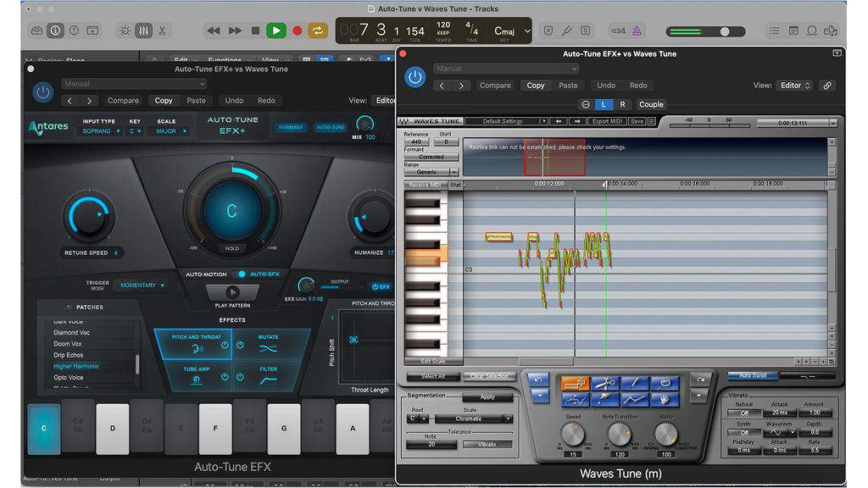Open the Default Settings preset menu

(503, 121)
